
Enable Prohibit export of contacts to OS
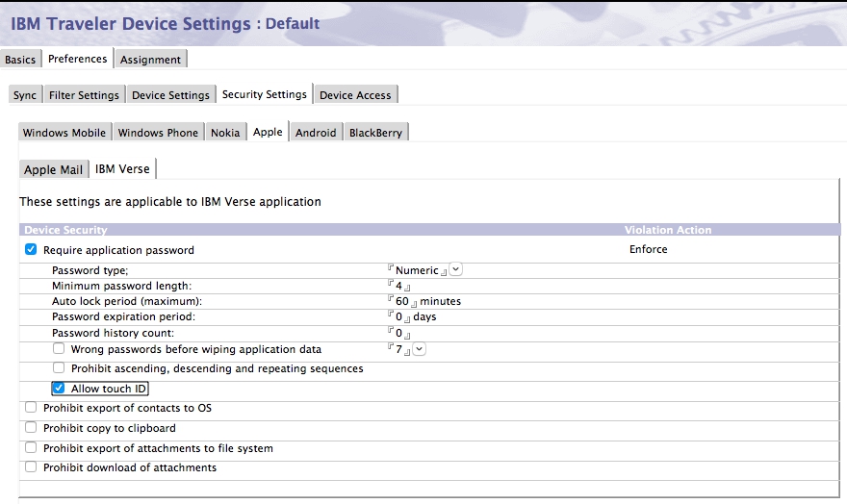pyautogui.click(x=31, y=408)
